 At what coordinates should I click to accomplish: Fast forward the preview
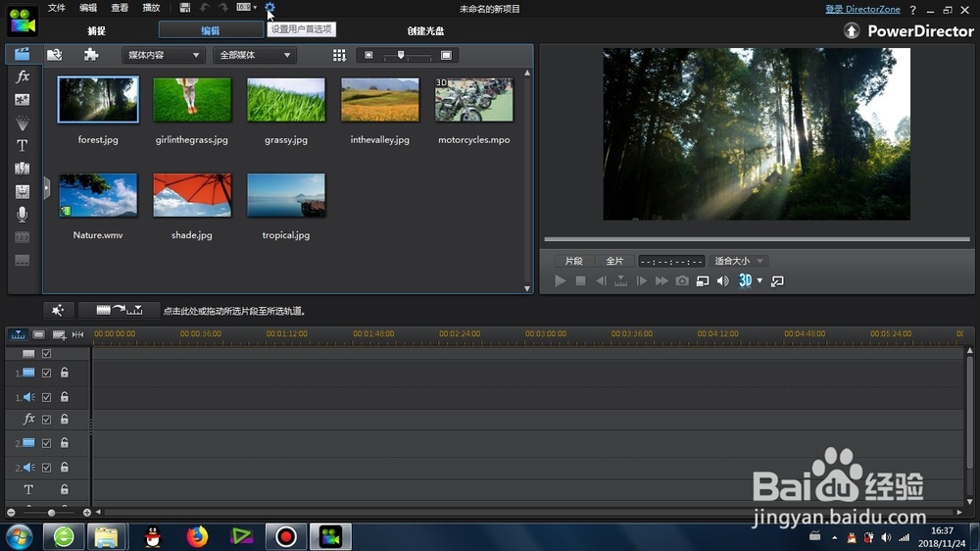[661, 280]
